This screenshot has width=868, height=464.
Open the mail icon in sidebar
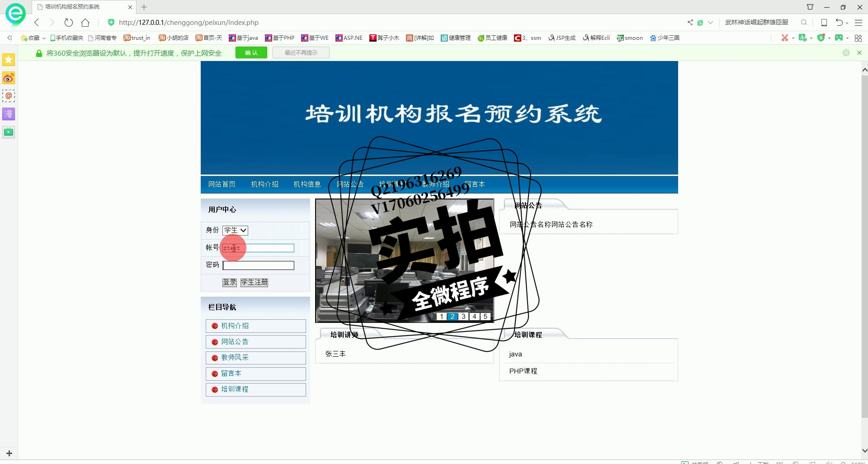point(9,96)
